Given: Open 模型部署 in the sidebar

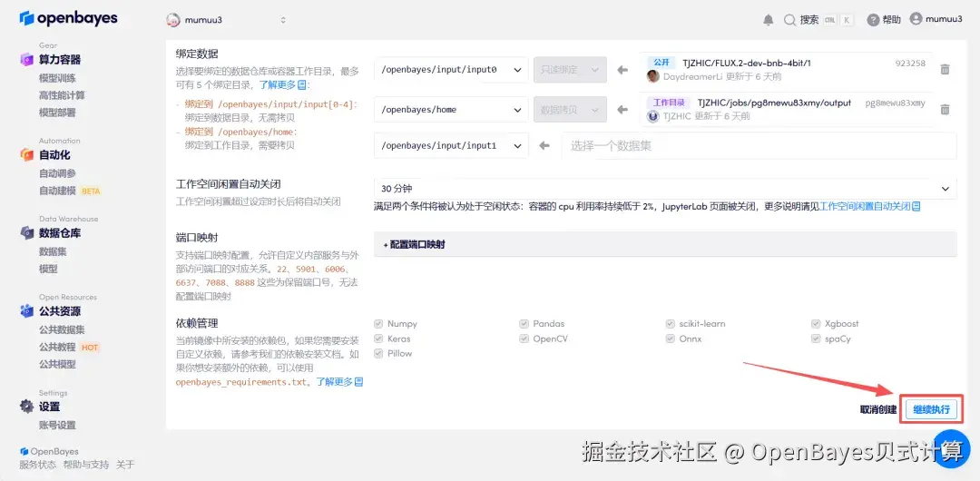Looking at the screenshot, I should (57, 113).
